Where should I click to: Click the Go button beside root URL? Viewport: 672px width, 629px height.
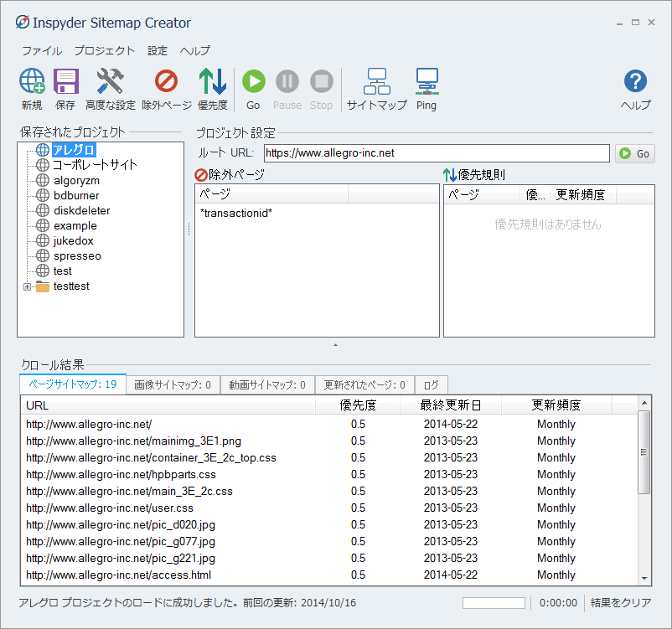(635, 153)
